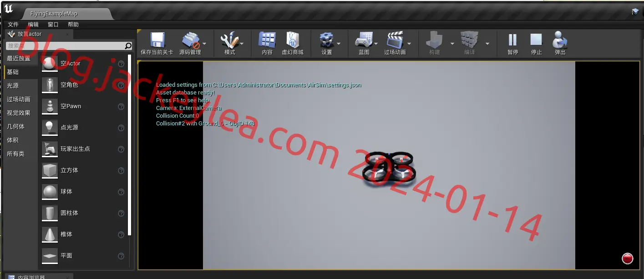644x279 pixels.
Task: Open the Blueprints (蓝图) icon
Action: [364, 40]
